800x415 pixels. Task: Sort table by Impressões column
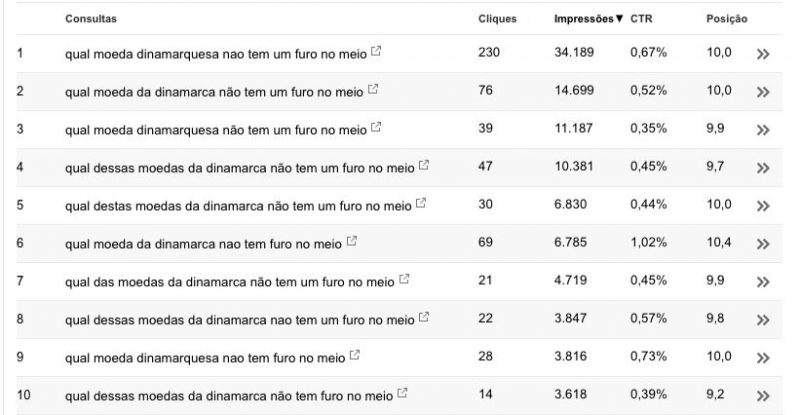(x=588, y=18)
